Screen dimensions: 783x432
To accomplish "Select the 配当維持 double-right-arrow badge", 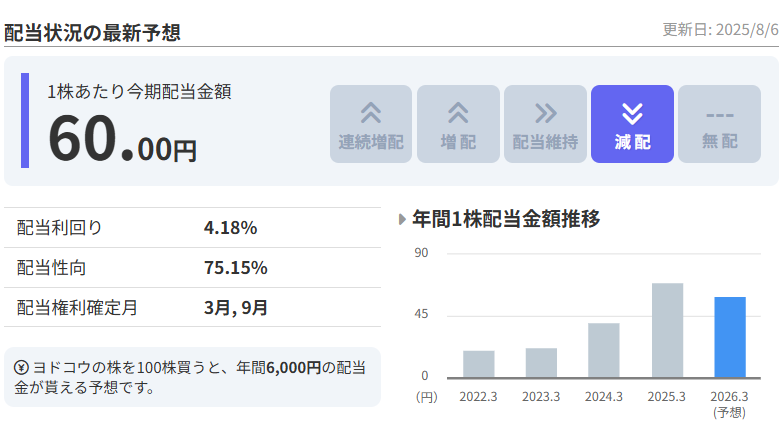I will point(545,124).
